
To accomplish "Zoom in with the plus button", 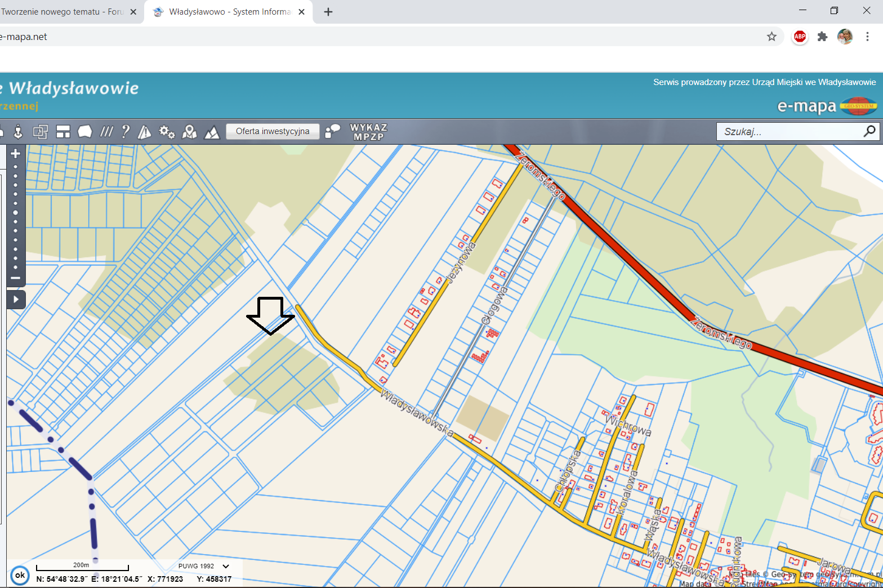I will pyautogui.click(x=16, y=154).
